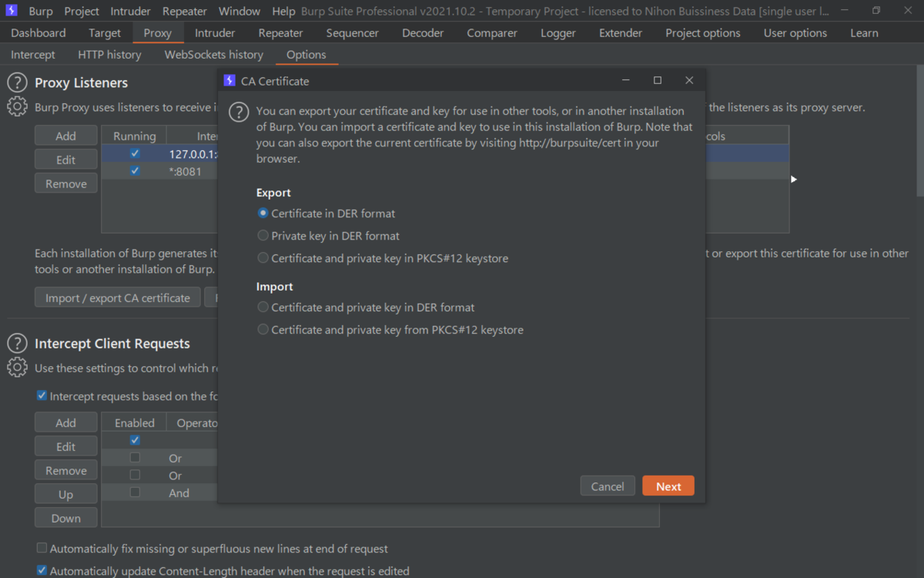Click Down button for intercept rules
This screenshot has width=924, height=578.
click(66, 518)
